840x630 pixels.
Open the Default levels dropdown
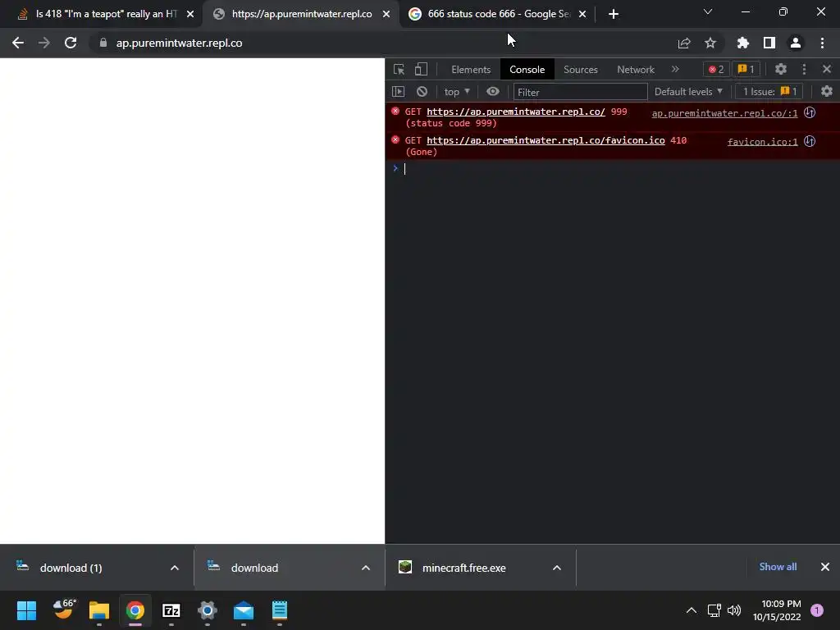[x=688, y=92]
